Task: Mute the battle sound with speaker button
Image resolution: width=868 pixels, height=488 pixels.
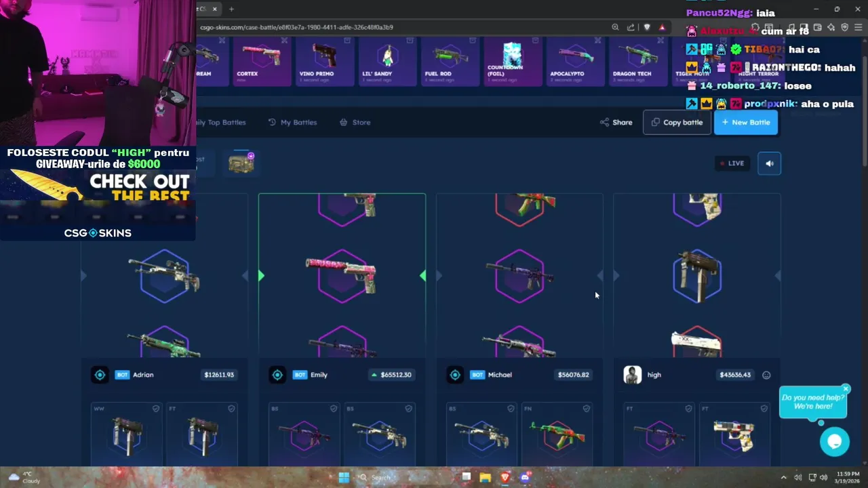Action: [769, 163]
